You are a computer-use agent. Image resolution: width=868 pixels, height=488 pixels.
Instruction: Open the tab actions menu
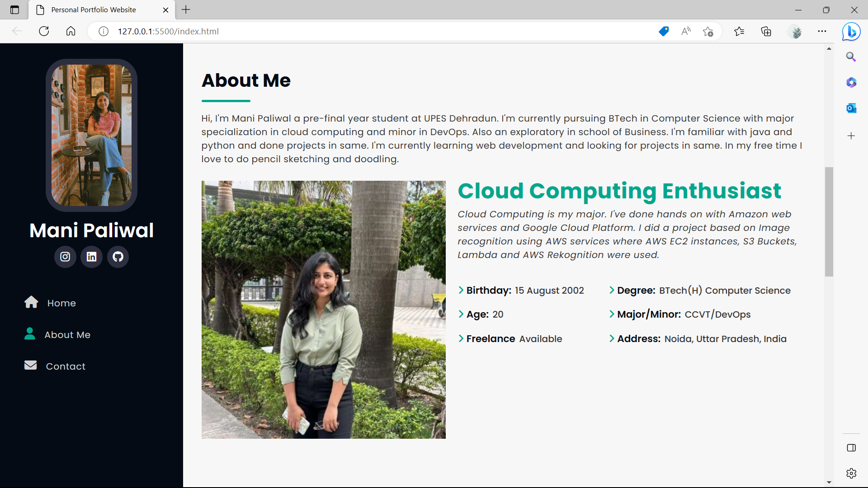14,9
